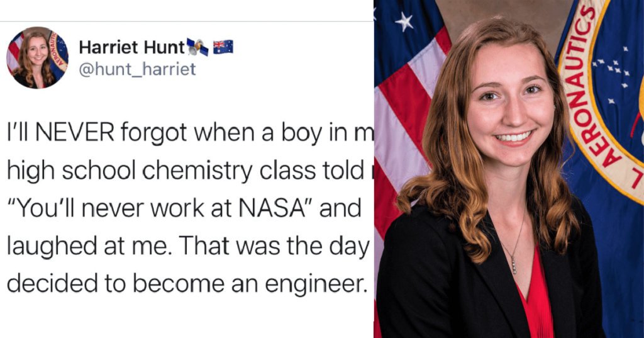644x338 pixels.
Task: Open the @hunt_harriet handle link
Action: coord(137,69)
